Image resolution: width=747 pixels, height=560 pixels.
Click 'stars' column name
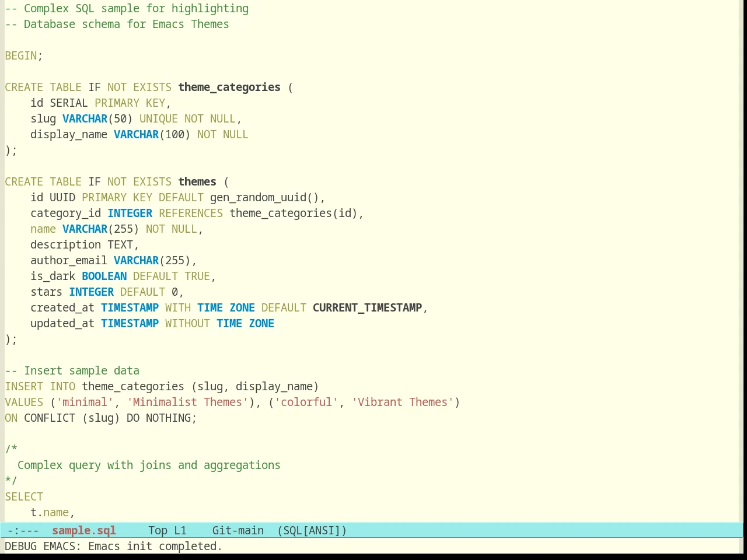[x=47, y=292]
